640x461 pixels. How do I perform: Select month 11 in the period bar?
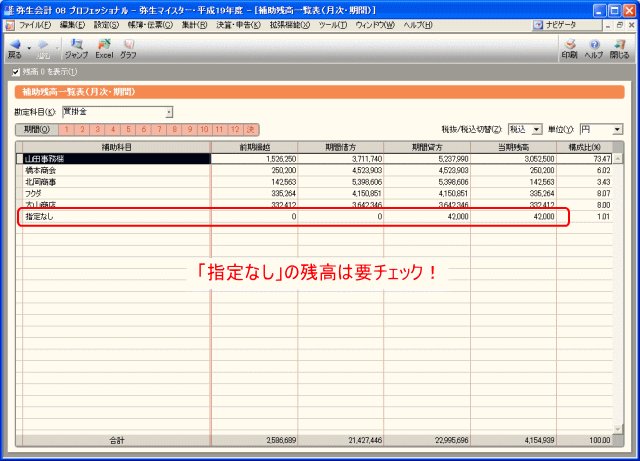tap(220, 130)
